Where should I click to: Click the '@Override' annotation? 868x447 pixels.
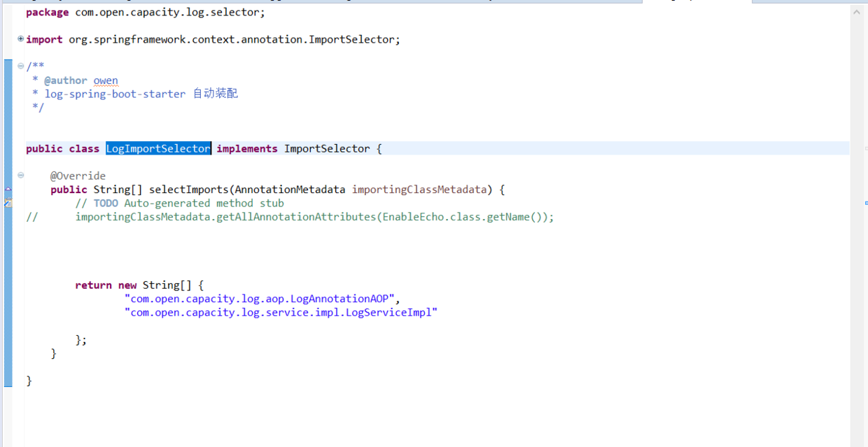coord(78,176)
